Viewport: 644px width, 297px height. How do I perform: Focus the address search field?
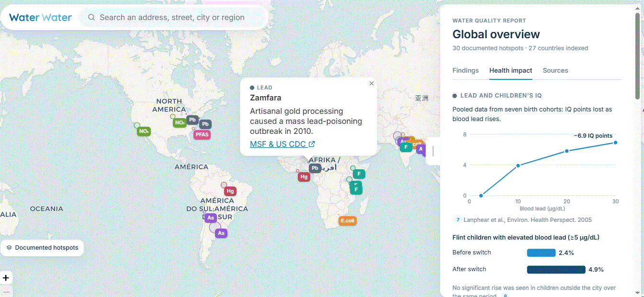coord(172,18)
